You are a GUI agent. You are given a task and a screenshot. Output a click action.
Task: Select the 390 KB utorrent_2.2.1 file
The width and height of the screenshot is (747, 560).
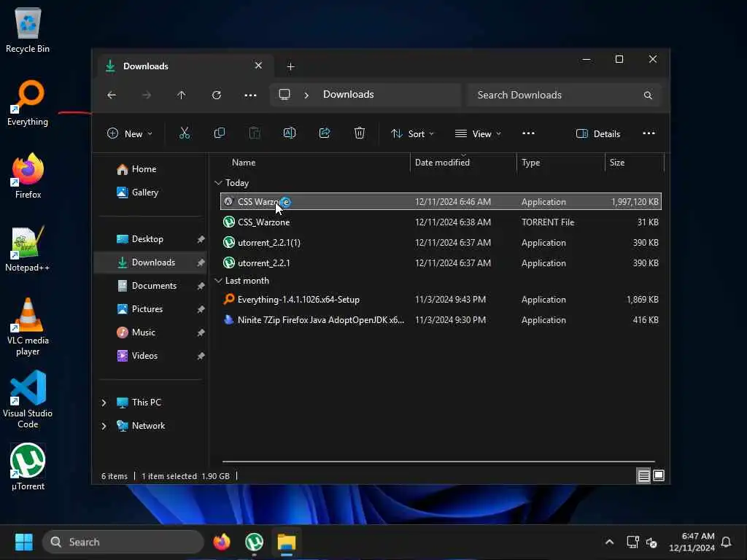(441, 263)
